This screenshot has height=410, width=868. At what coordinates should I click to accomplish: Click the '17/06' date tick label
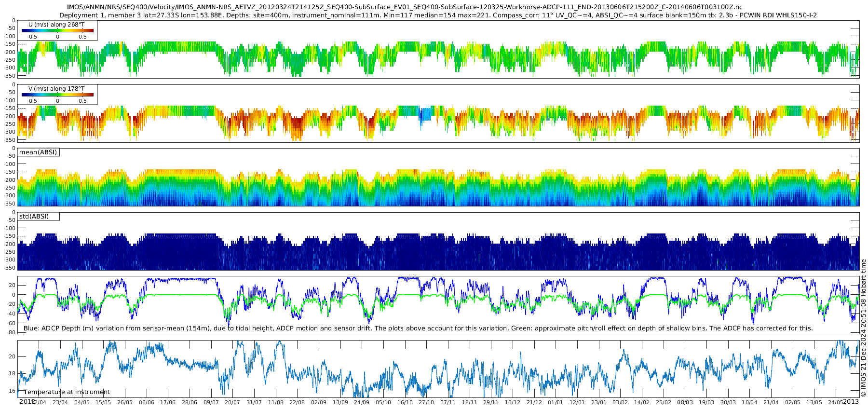click(x=168, y=402)
